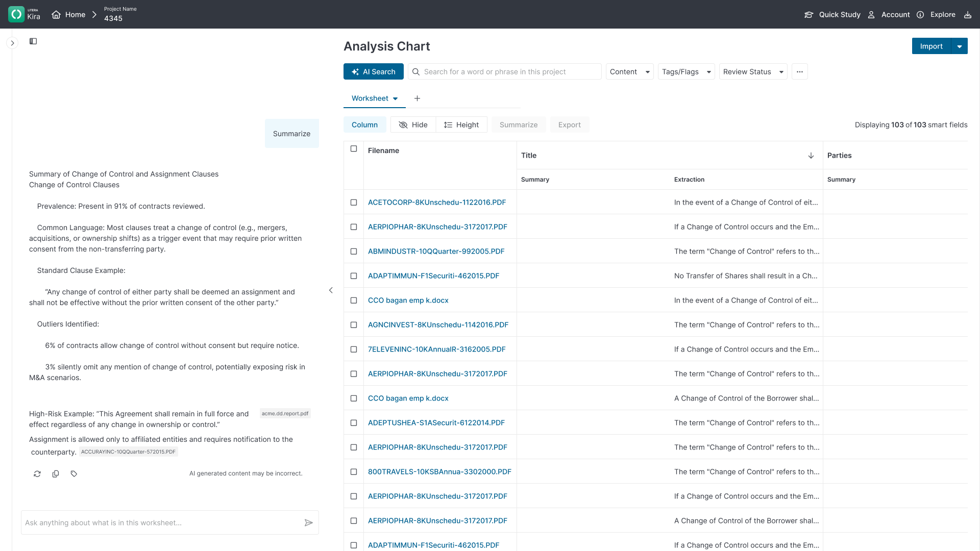The image size is (980, 551).
Task: Open ABMINDUSTR-10QQuarter-992005.PDF file link
Action: pos(436,252)
